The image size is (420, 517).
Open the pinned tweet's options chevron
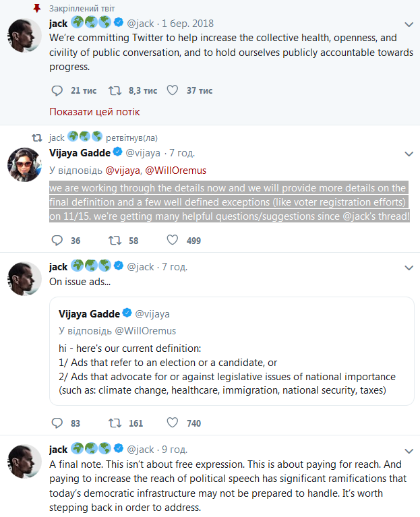(x=409, y=23)
